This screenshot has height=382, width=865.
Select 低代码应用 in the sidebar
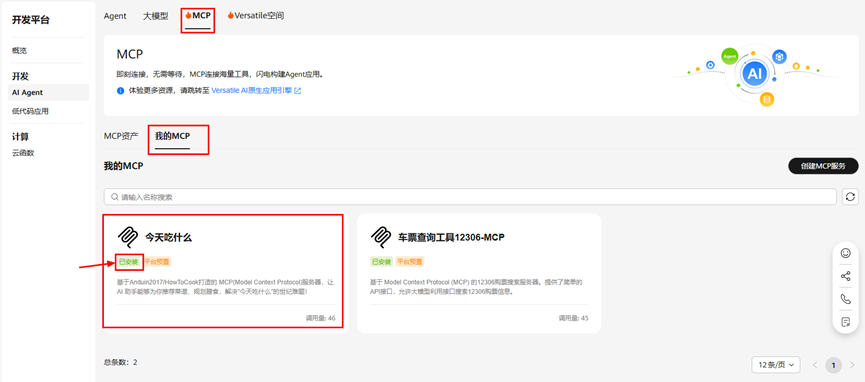pos(30,111)
